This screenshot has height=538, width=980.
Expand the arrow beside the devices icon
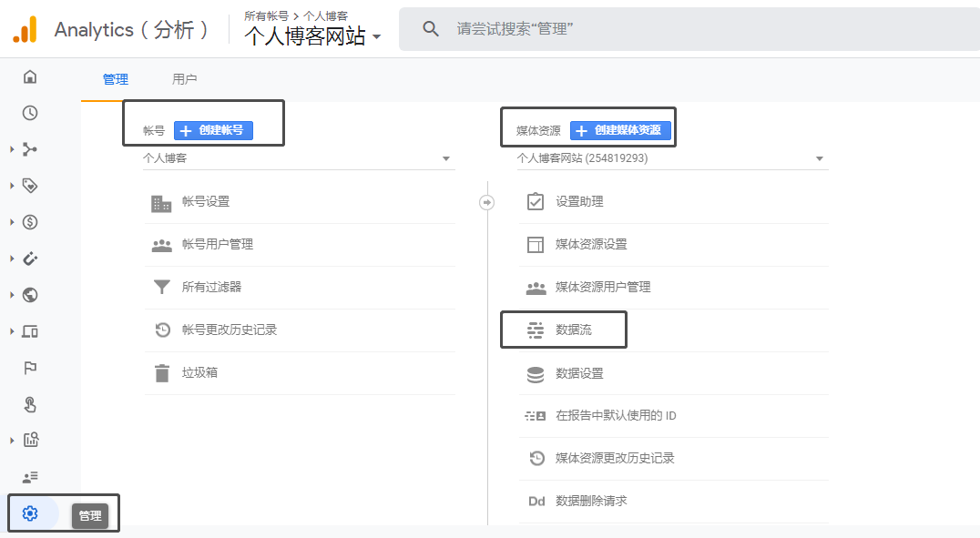click(x=12, y=331)
